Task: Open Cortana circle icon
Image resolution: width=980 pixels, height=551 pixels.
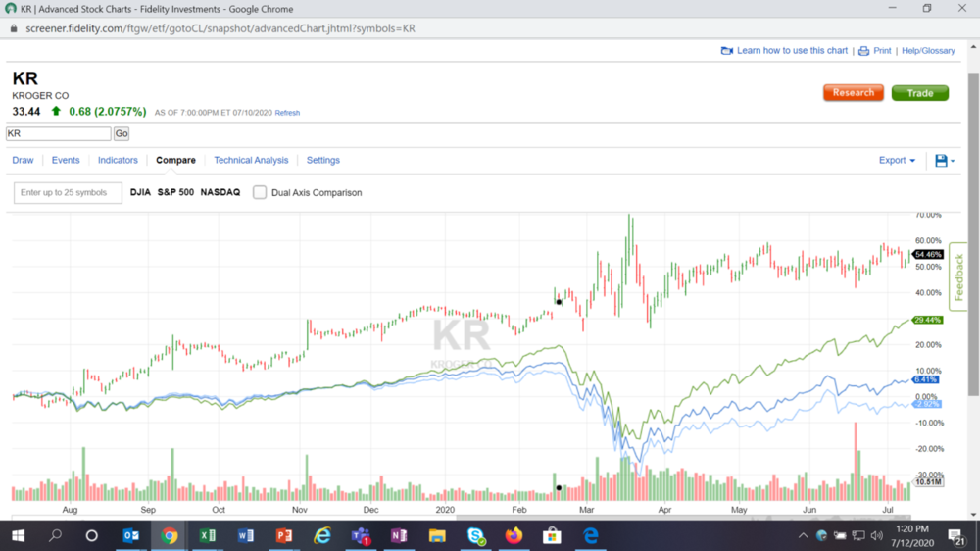Action: coord(92,536)
